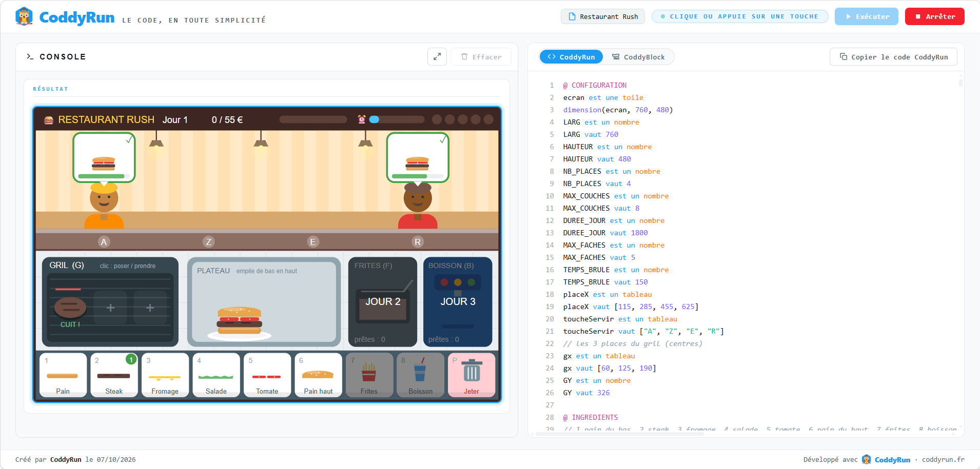Serve customer at seat A
The width and height of the screenshot is (980, 469).
[x=104, y=242]
